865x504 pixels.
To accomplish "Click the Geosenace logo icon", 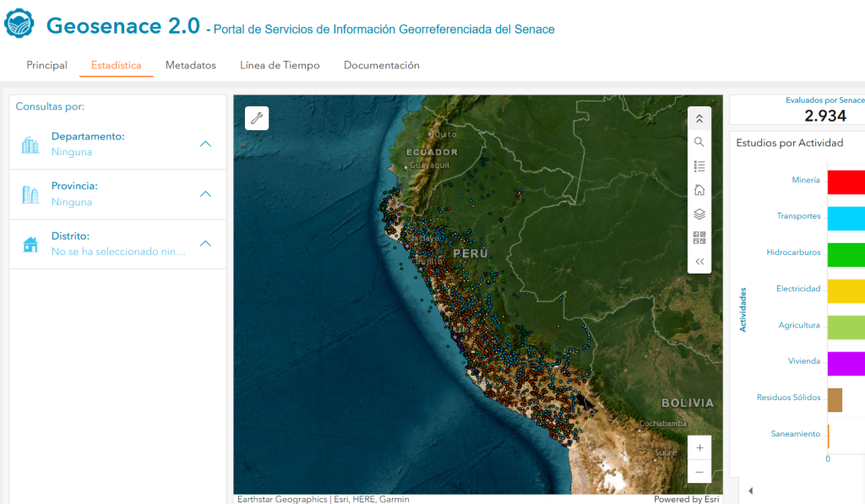I will tap(19, 24).
